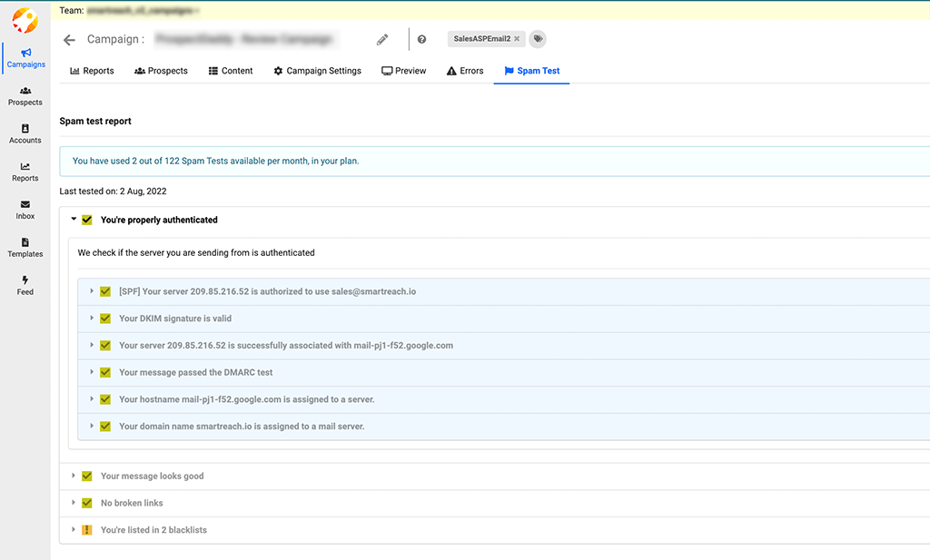The image size is (930, 560).
Task: Open the Feed section
Action: [x=25, y=286]
